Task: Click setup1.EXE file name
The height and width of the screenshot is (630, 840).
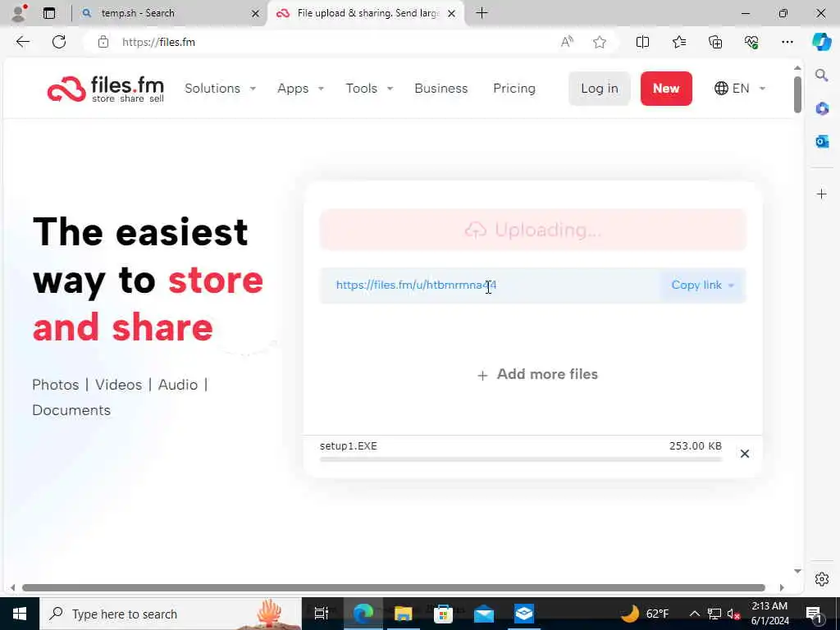Action: pos(348,445)
